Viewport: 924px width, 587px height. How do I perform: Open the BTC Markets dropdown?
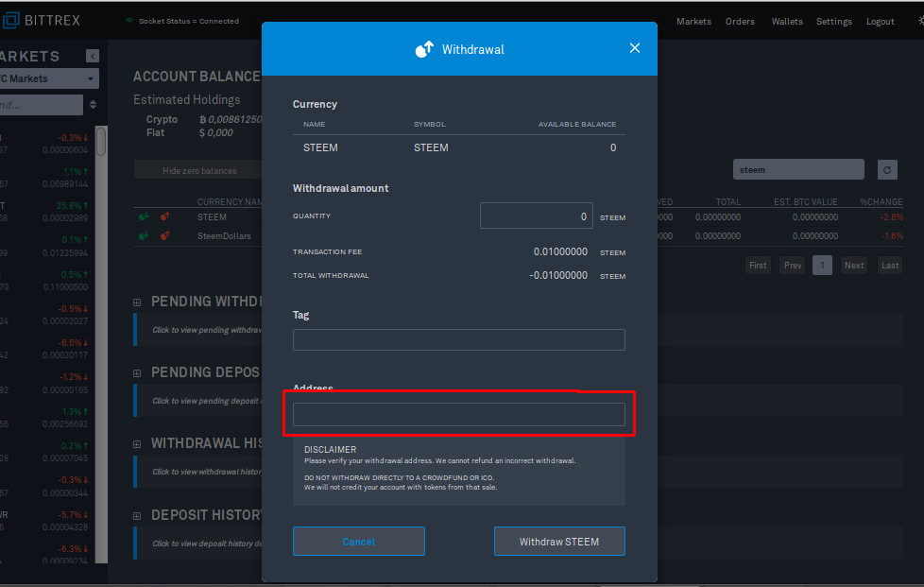click(49, 78)
